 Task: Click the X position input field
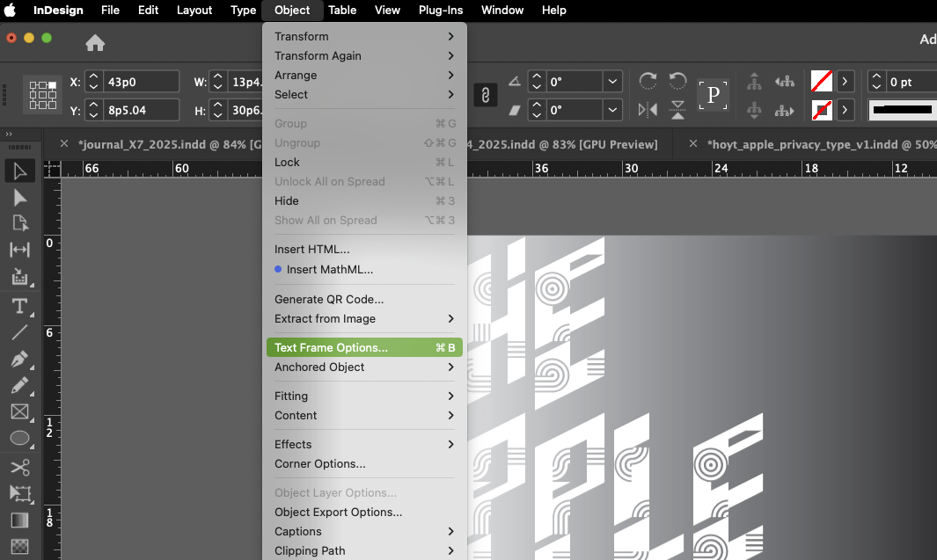point(141,82)
